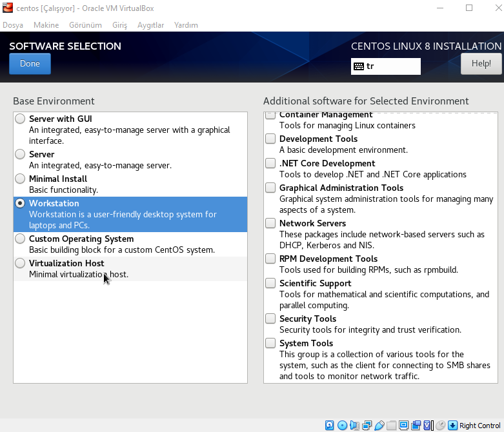Image resolution: width=504 pixels, height=432 pixels.
Task: Click the optical drive status icon
Action: (342, 426)
